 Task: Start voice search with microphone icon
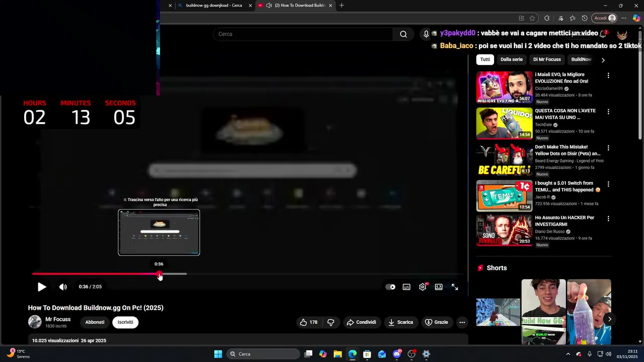pos(426,34)
